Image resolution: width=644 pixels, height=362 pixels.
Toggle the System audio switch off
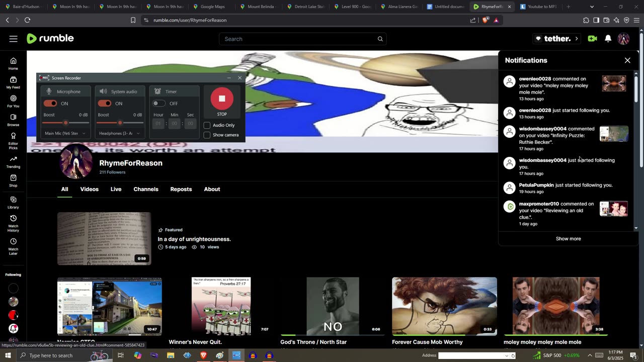[x=105, y=104]
